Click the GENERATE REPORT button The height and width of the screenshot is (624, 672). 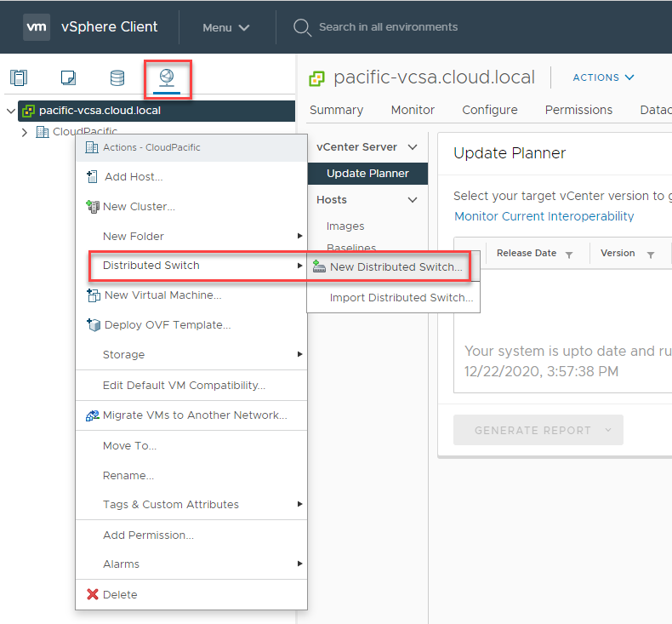click(538, 430)
